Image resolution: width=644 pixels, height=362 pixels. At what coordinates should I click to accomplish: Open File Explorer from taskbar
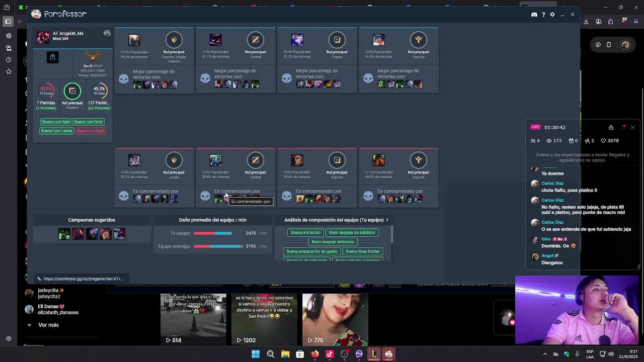[x=285, y=354]
